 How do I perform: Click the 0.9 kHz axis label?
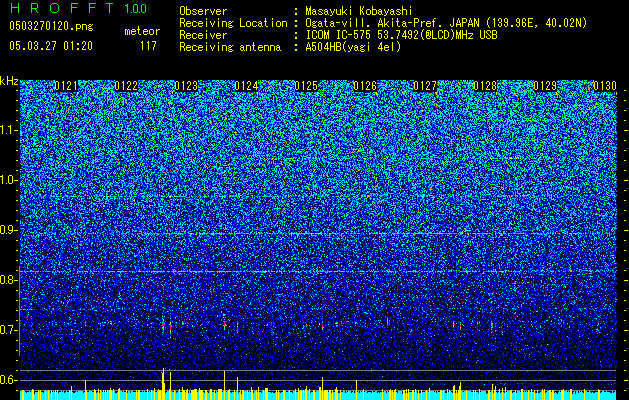[9, 230]
